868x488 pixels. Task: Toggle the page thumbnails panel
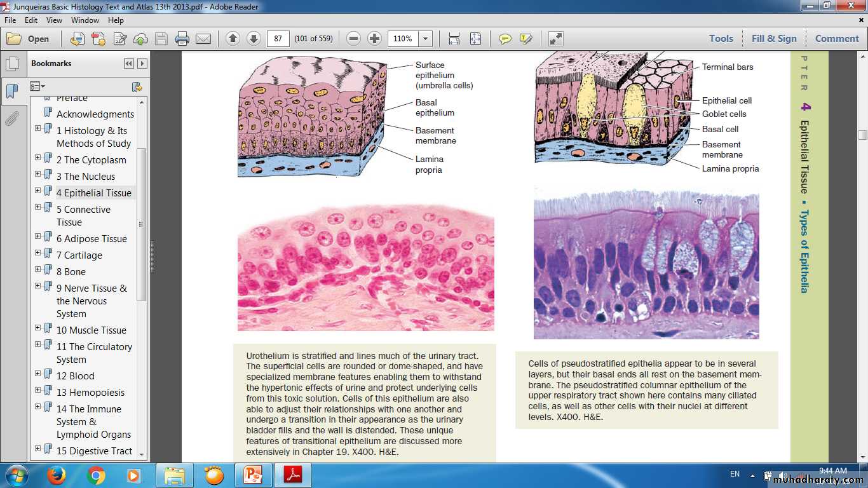(11, 64)
